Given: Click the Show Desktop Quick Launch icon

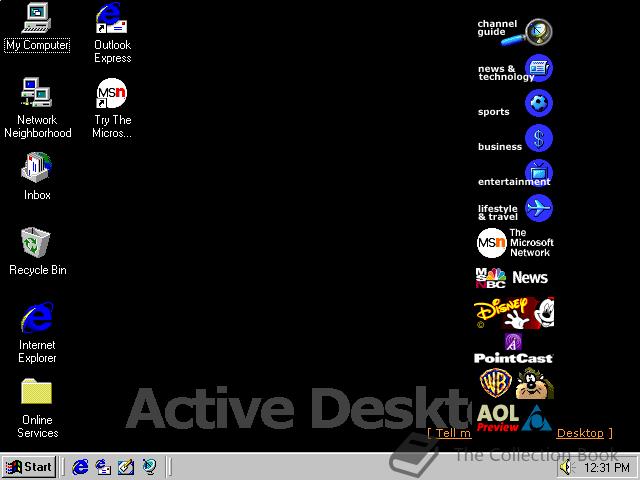Looking at the screenshot, I should click(126, 467).
